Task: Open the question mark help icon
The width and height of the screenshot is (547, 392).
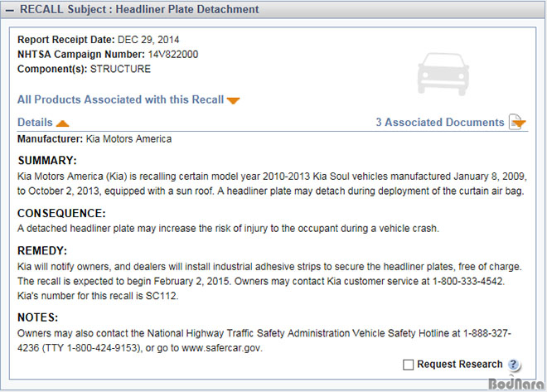Action: coord(514,365)
